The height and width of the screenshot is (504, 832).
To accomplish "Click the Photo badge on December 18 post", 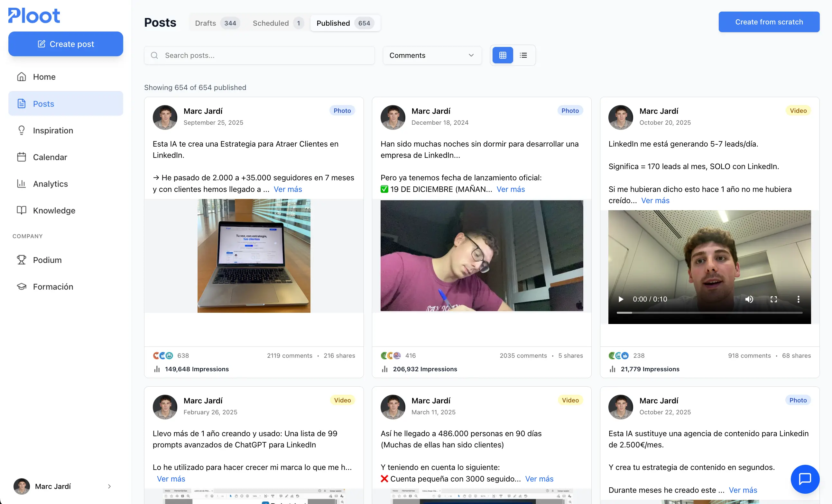I will pyautogui.click(x=570, y=111).
